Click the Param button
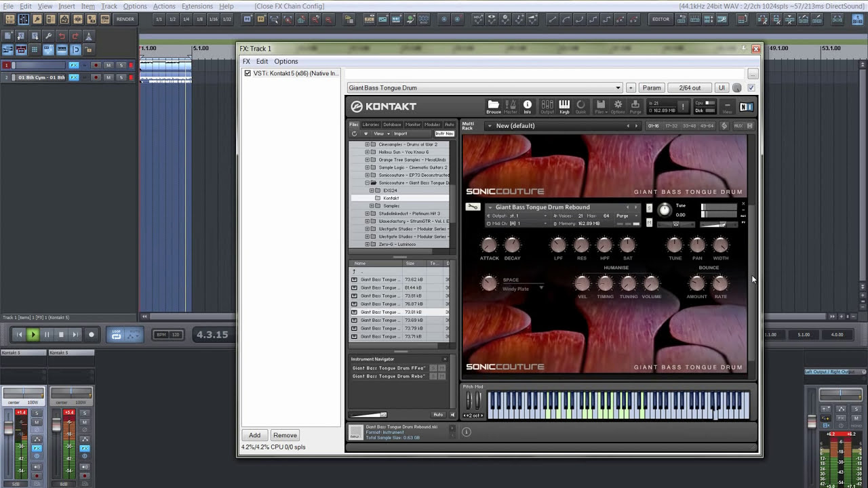868x488 pixels. coord(652,87)
